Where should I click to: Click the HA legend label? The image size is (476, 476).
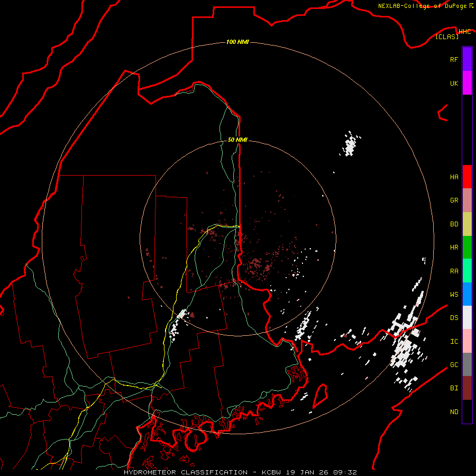[454, 177]
